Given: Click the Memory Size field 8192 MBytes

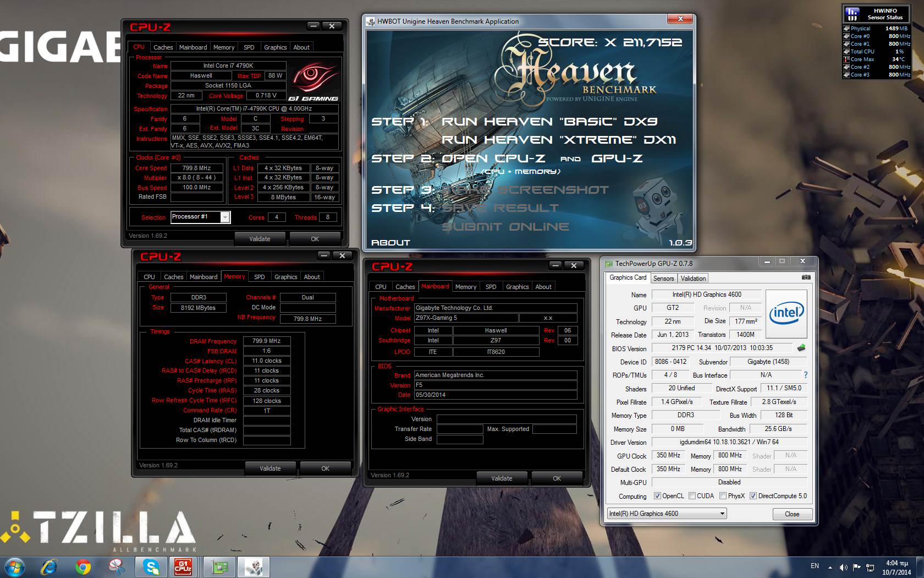Looking at the screenshot, I should click(x=198, y=308).
